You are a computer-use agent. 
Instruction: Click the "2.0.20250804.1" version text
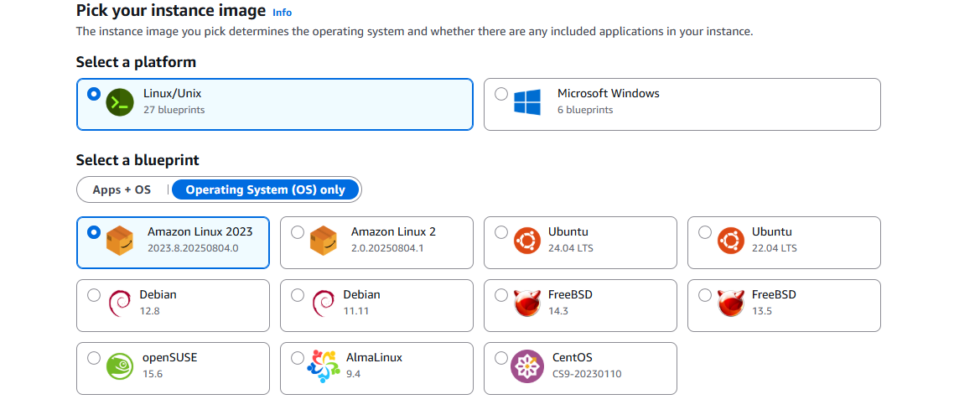coord(387,248)
